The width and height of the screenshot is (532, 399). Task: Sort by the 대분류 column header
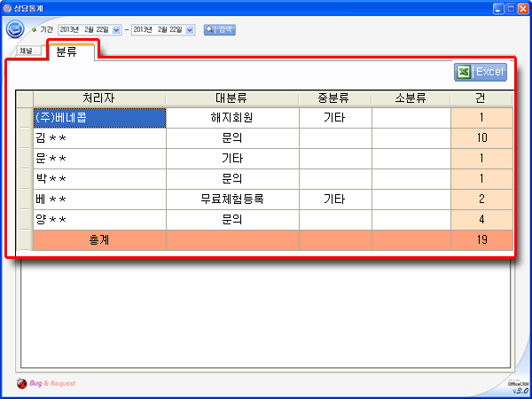pyautogui.click(x=231, y=98)
